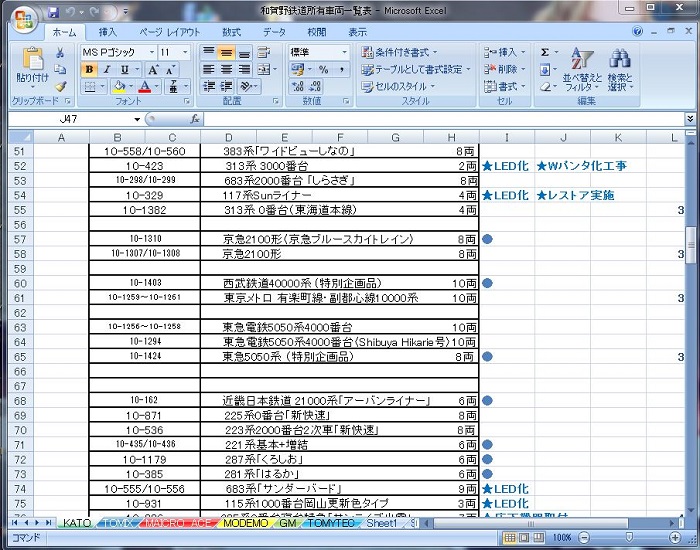Screen dimensions: 700x550
Task: Open テーブルとして書式設定 table format menu
Action: pos(416,69)
